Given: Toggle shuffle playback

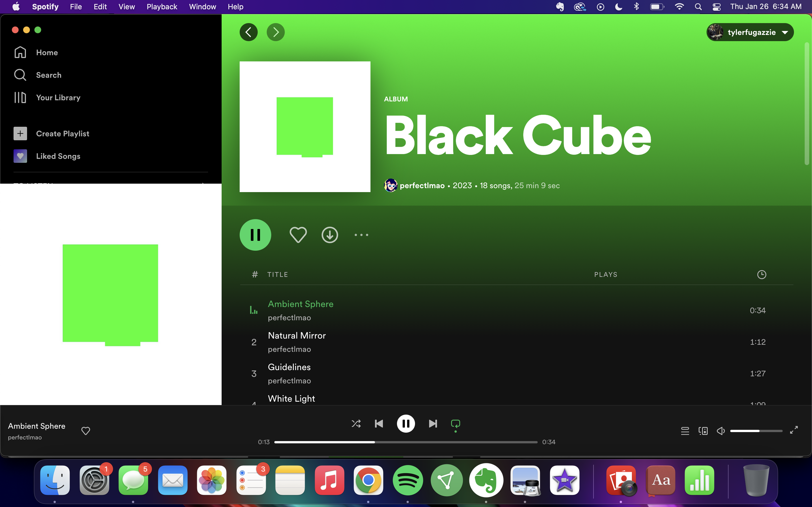Looking at the screenshot, I should point(356,424).
